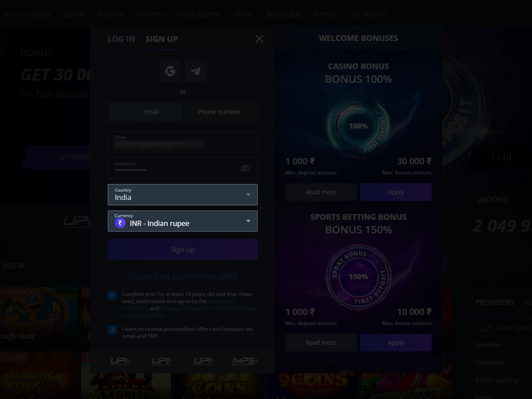Click the LOG IN tab

[x=121, y=39]
